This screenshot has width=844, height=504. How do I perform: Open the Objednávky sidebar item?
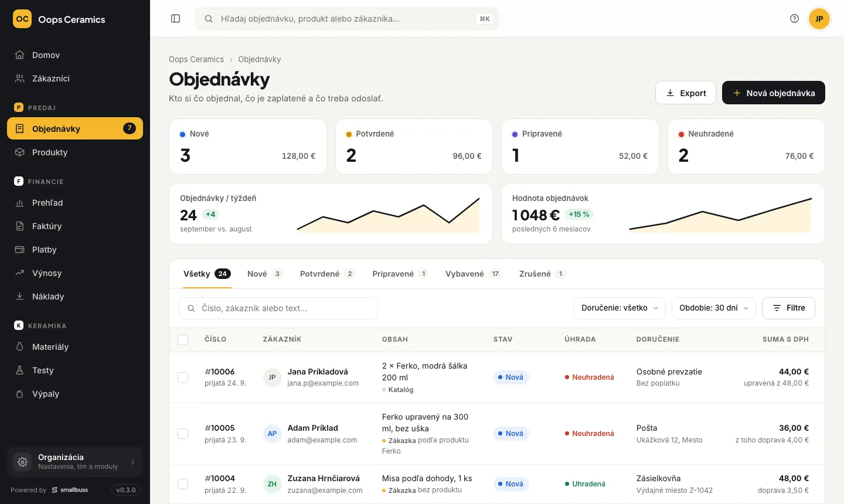(75, 129)
